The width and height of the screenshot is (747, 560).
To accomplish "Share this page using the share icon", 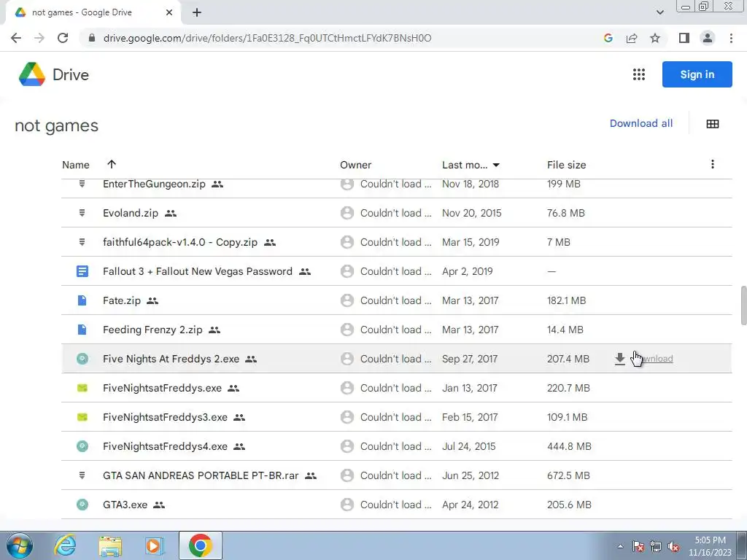I will tap(632, 38).
